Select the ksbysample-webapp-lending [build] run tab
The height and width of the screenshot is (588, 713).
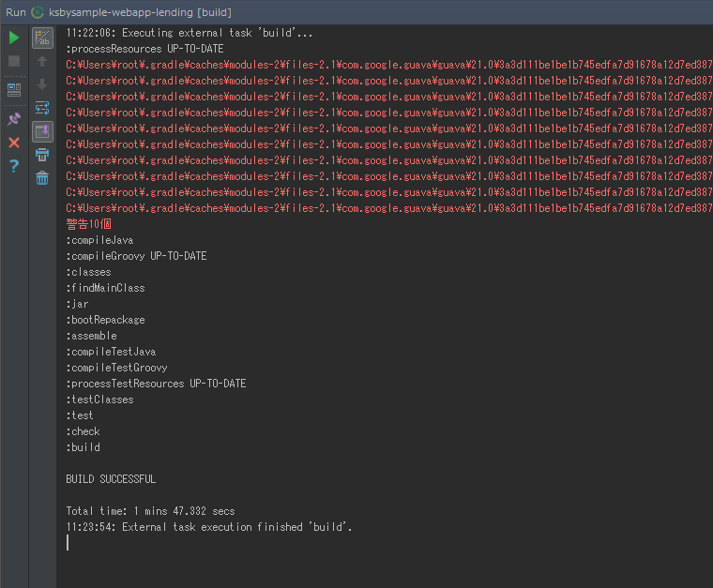coord(131,12)
